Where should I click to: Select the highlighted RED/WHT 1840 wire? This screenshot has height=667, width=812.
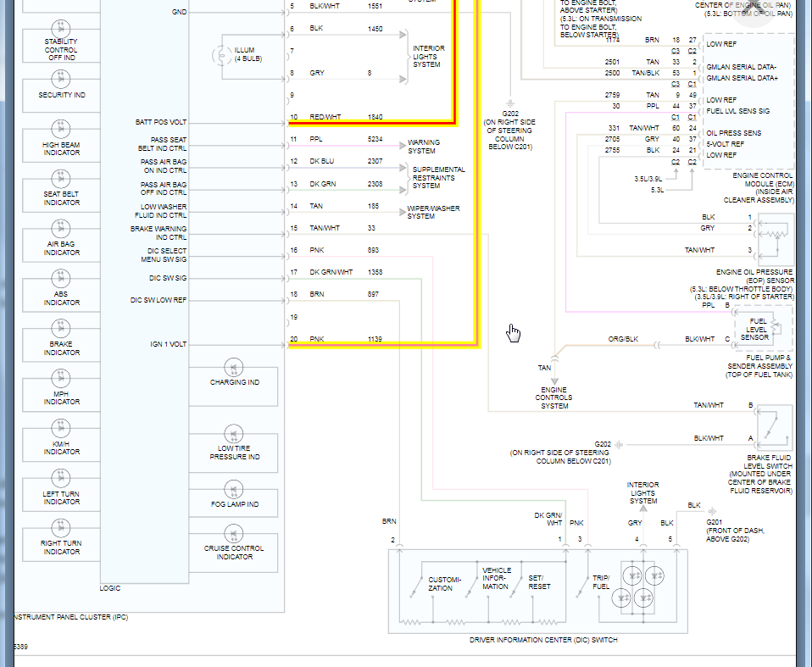pyautogui.click(x=372, y=123)
